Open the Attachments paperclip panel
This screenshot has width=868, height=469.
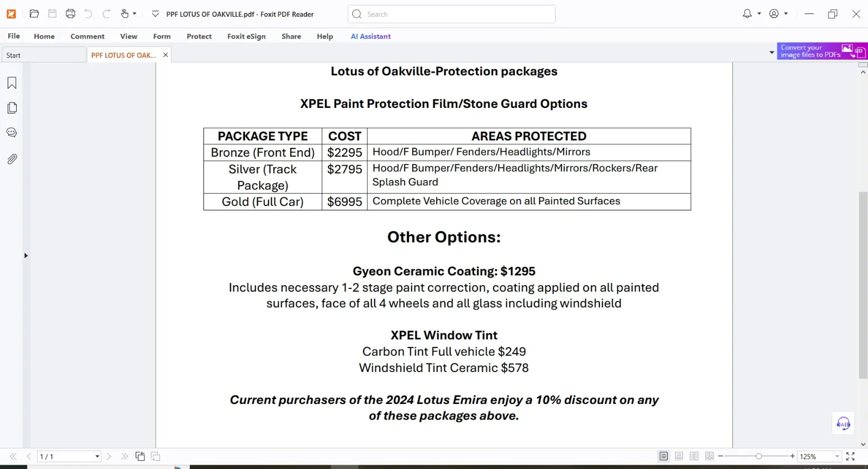pyautogui.click(x=12, y=159)
